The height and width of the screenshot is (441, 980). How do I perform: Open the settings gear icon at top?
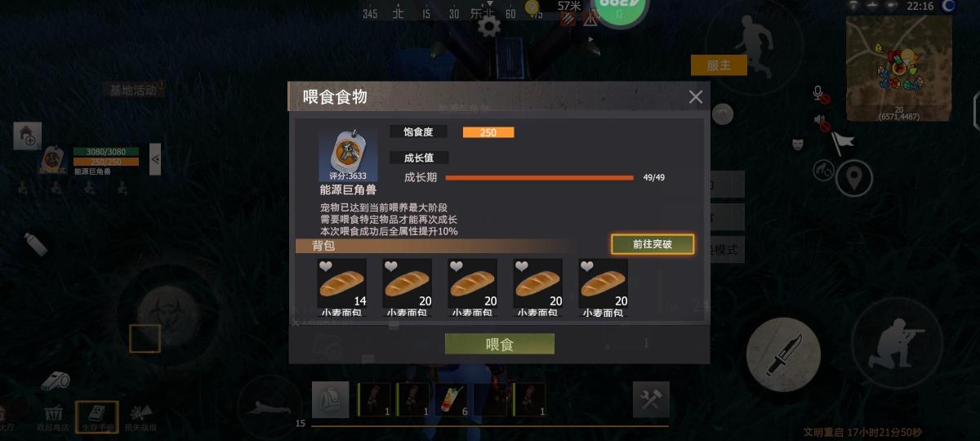pos(489,26)
